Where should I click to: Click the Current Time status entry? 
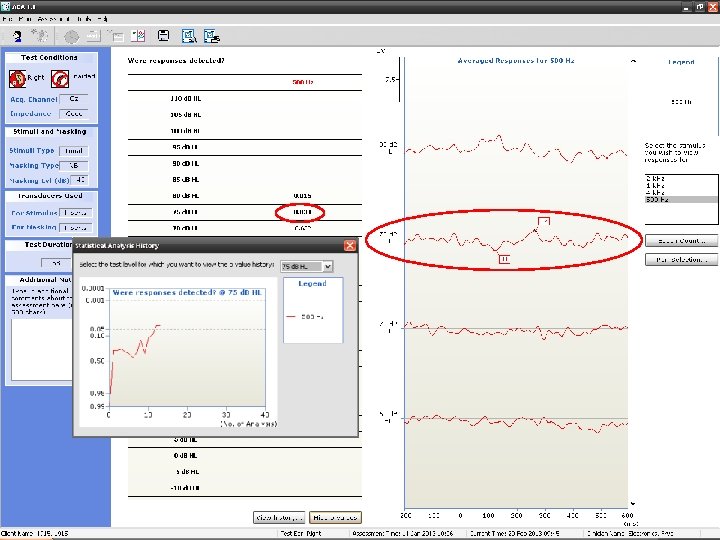tap(515, 533)
